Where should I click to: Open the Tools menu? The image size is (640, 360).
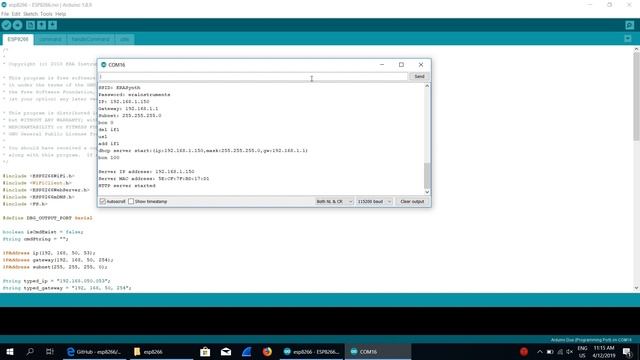coord(46,14)
